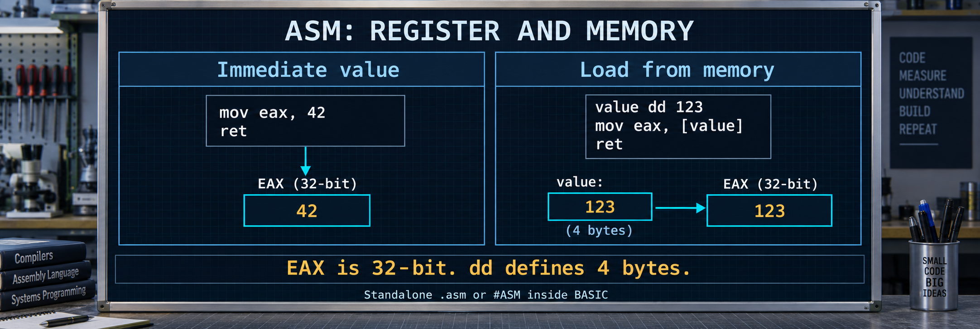Click the code line "mov eax, [value]"
The width and height of the screenshot is (980, 329).
[x=669, y=126]
